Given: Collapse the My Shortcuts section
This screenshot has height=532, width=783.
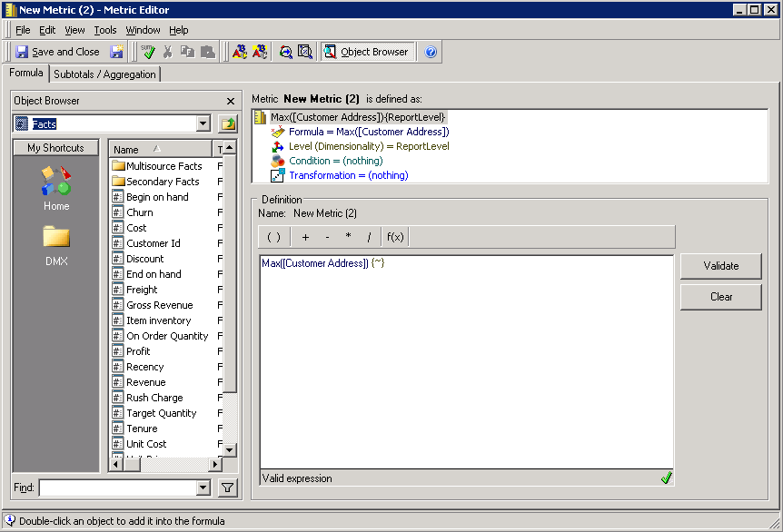Looking at the screenshot, I should tap(55, 148).
